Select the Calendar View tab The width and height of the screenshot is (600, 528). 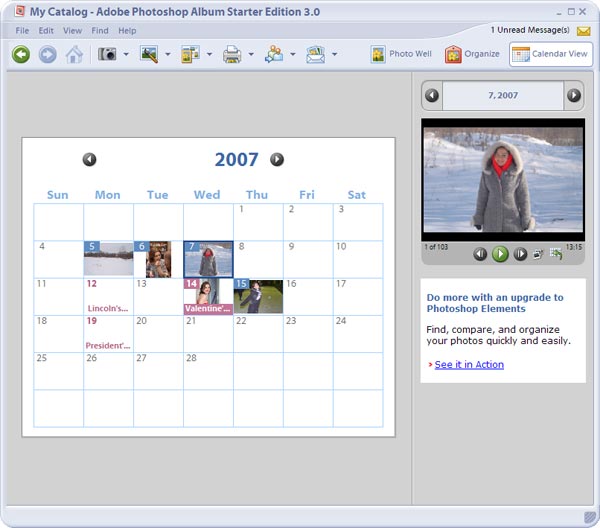tap(551, 54)
